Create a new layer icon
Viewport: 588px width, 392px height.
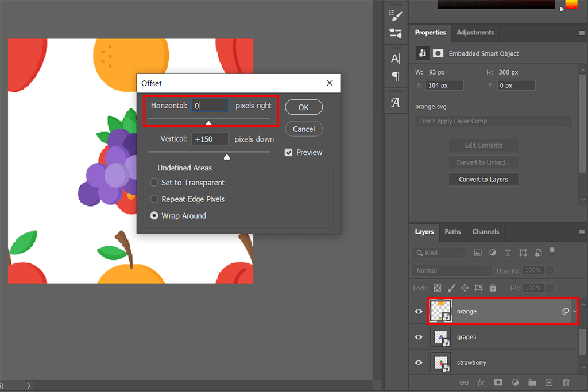click(549, 383)
